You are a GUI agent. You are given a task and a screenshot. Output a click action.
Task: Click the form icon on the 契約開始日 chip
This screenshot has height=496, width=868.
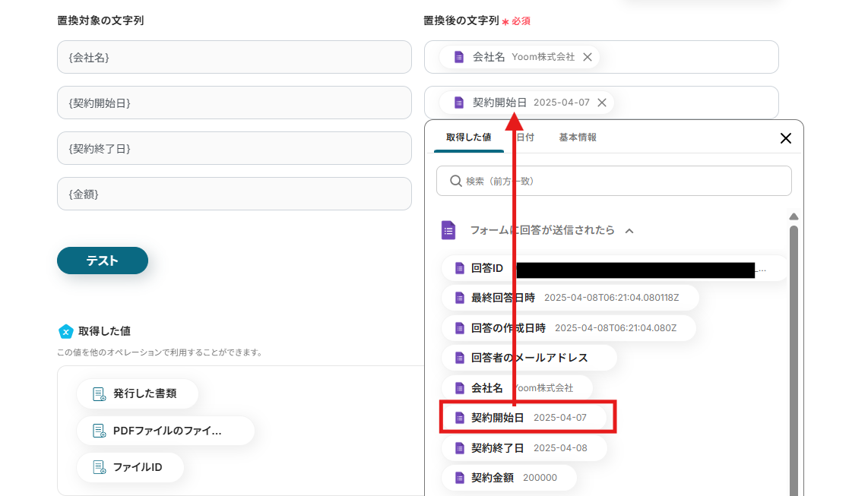[x=459, y=103]
